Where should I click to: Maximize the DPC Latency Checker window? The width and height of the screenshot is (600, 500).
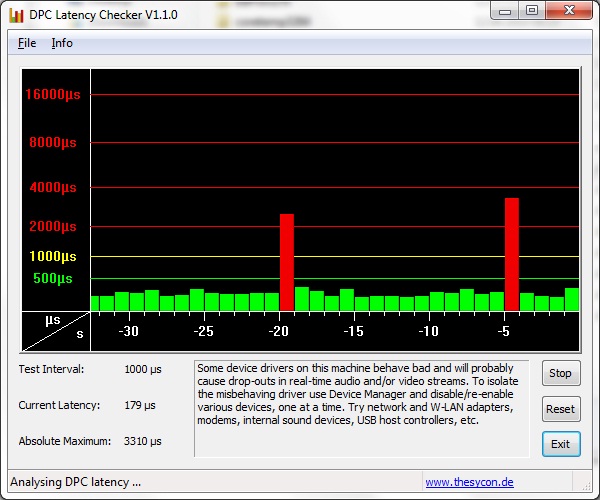pos(531,11)
